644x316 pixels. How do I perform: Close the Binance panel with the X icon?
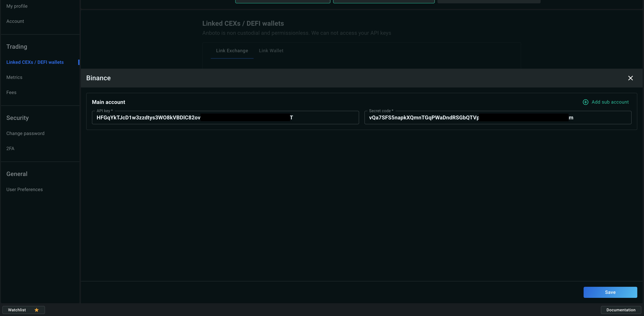coord(630,78)
